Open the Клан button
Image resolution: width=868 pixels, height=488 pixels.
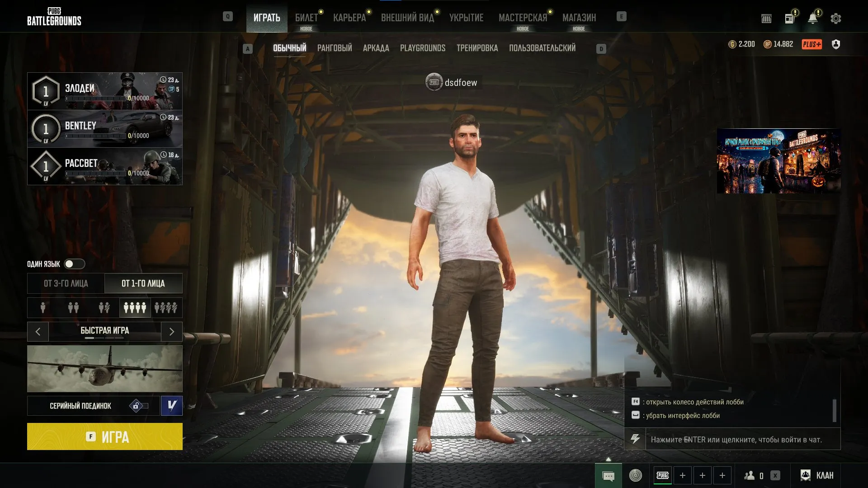tap(817, 475)
